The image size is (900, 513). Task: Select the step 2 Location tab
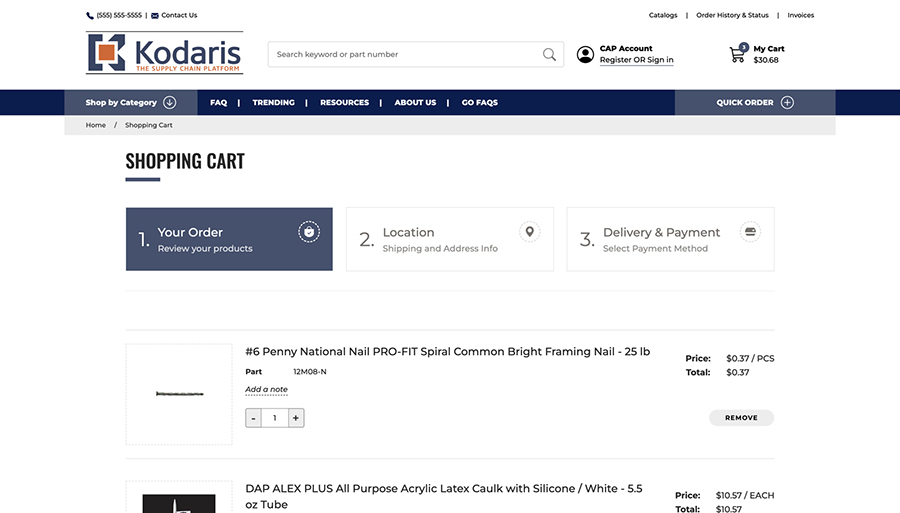pyautogui.click(x=450, y=239)
